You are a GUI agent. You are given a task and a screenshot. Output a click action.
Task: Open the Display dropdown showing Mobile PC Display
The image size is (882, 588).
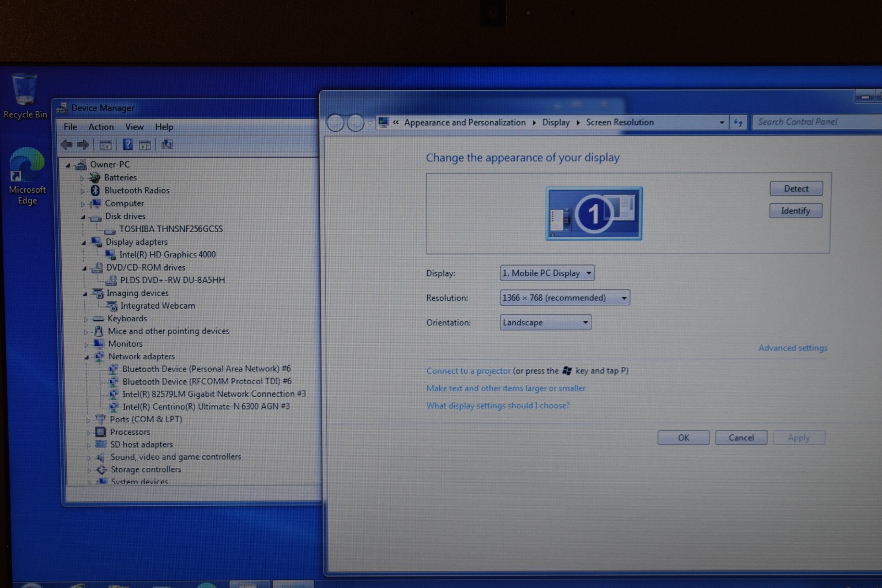tap(547, 273)
